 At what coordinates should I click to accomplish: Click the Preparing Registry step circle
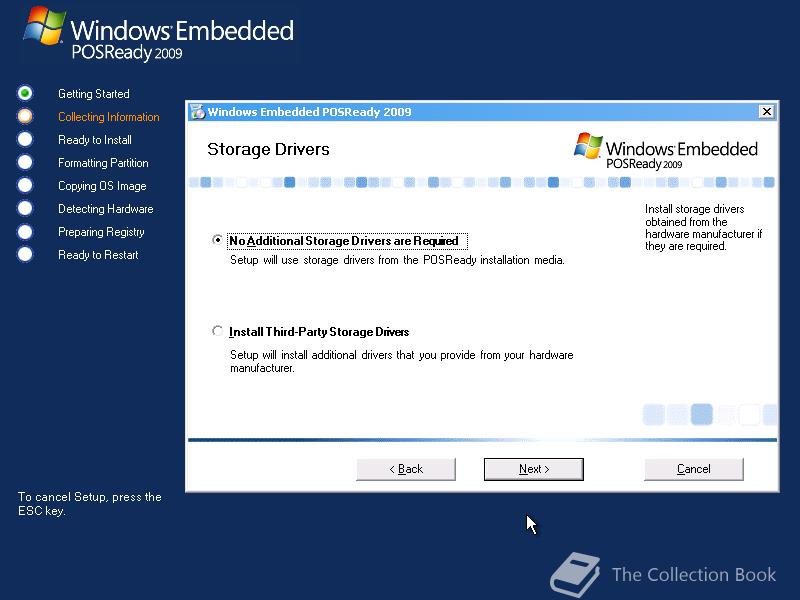24,232
